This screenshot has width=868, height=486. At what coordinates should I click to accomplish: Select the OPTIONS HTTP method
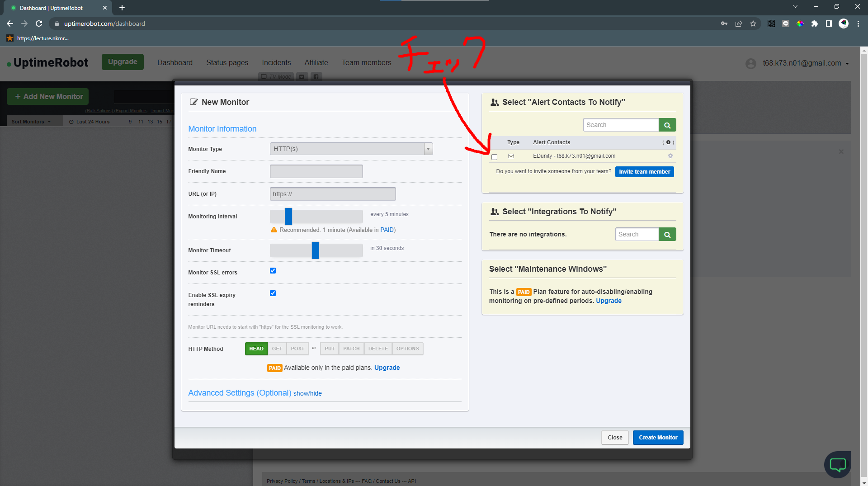pos(408,349)
